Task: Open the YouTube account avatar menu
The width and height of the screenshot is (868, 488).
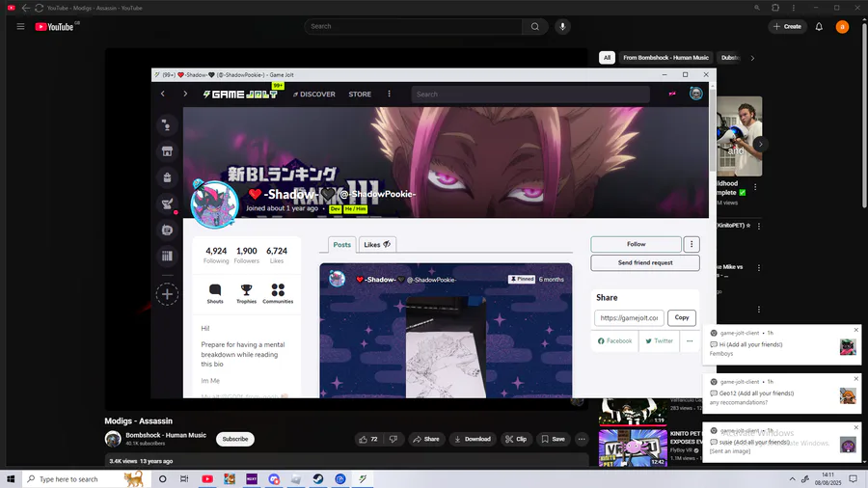Action: tap(842, 27)
